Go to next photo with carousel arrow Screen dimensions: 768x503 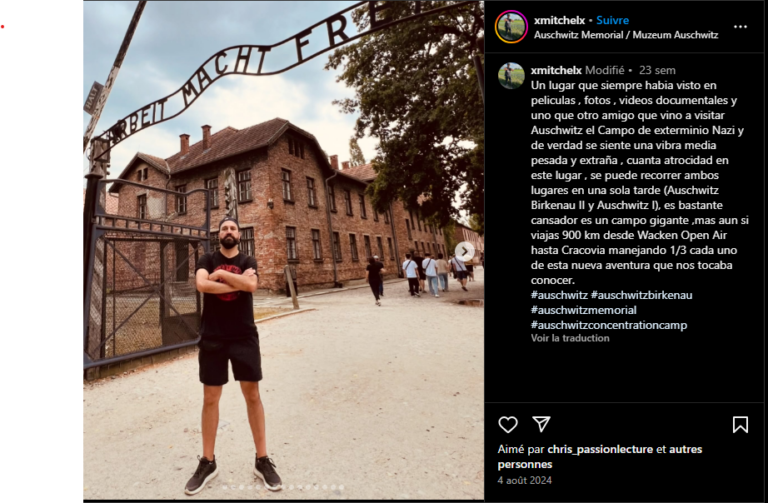tap(464, 252)
